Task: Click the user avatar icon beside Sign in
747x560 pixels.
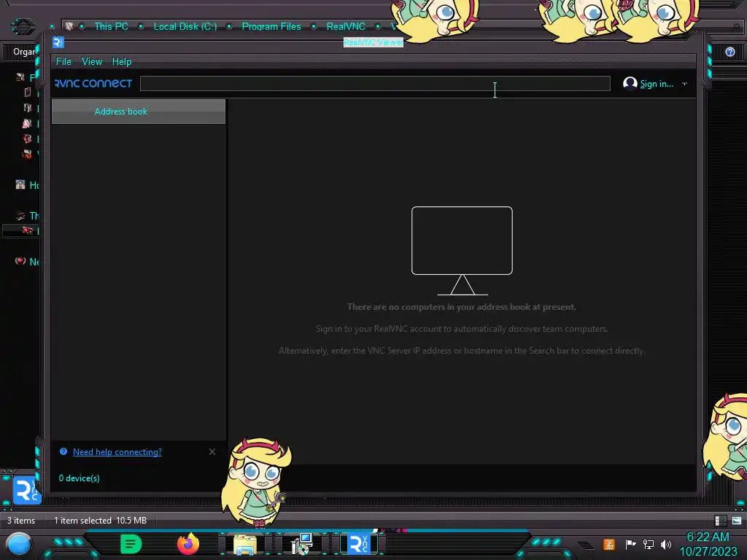Action: (630, 83)
